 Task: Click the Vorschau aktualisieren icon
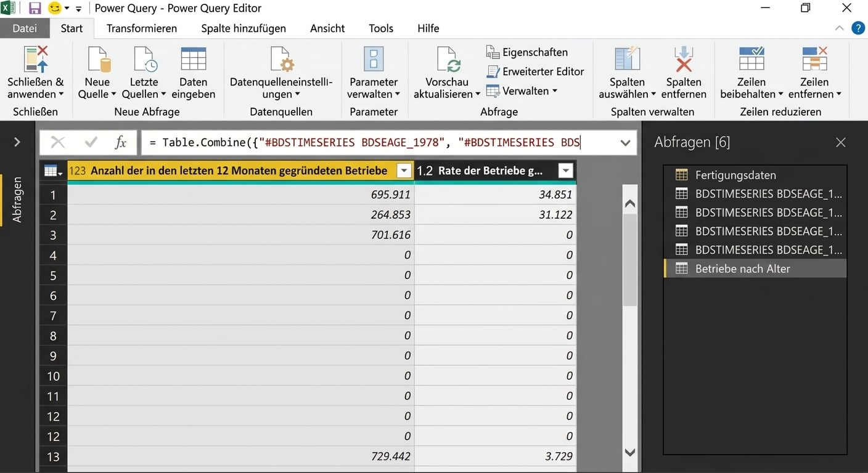448,60
